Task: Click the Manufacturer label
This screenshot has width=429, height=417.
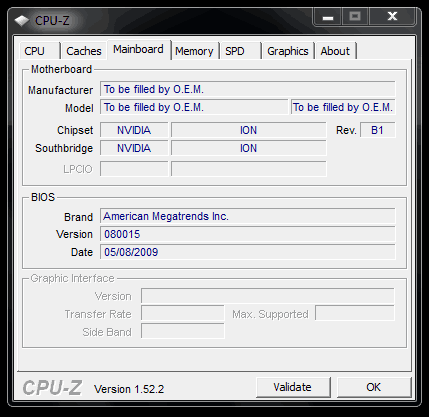Action: point(60,90)
